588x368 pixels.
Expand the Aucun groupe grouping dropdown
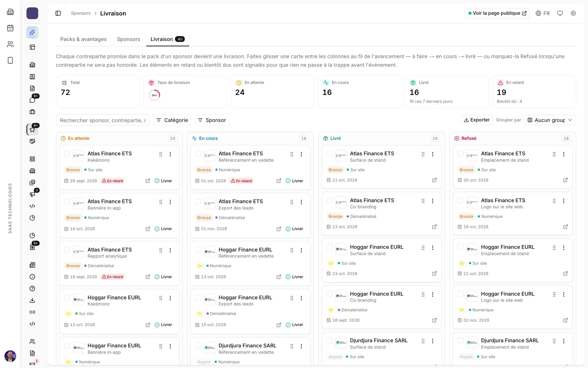click(x=550, y=120)
